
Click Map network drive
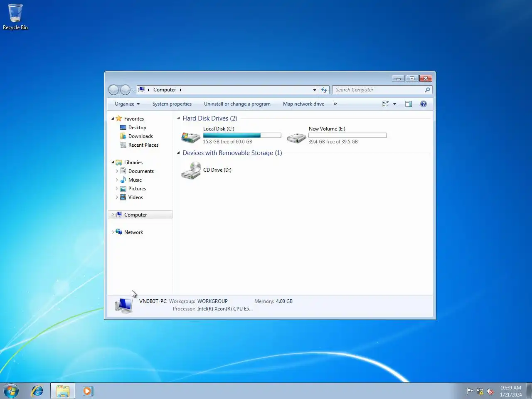point(303,104)
